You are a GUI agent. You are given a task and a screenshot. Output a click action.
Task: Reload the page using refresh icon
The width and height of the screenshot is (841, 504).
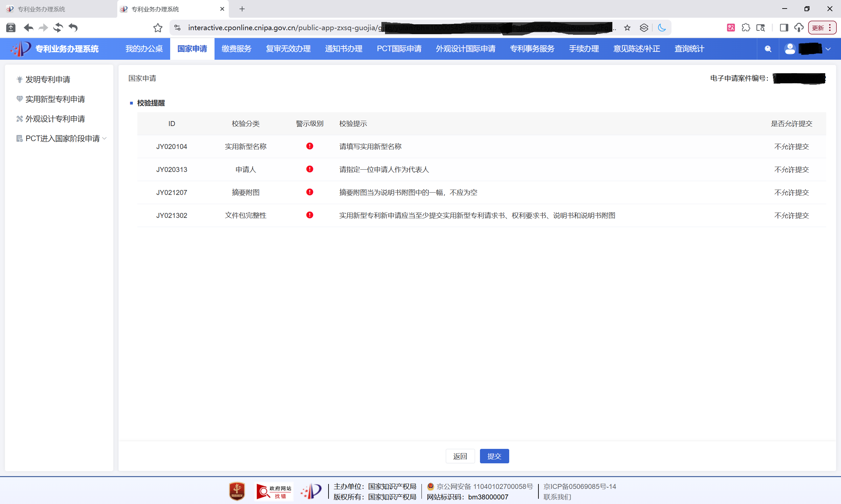(58, 28)
